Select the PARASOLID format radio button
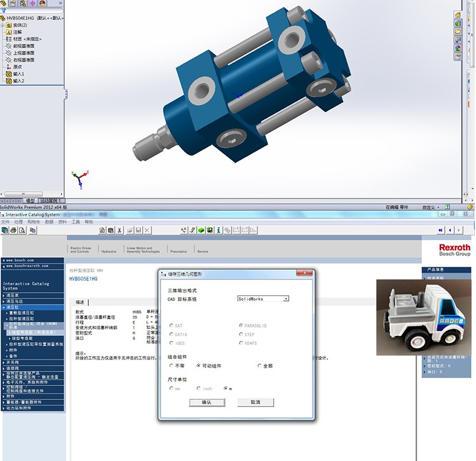The width and height of the screenshot is (476, 461). pyautogui.click(x=241, y=325)
